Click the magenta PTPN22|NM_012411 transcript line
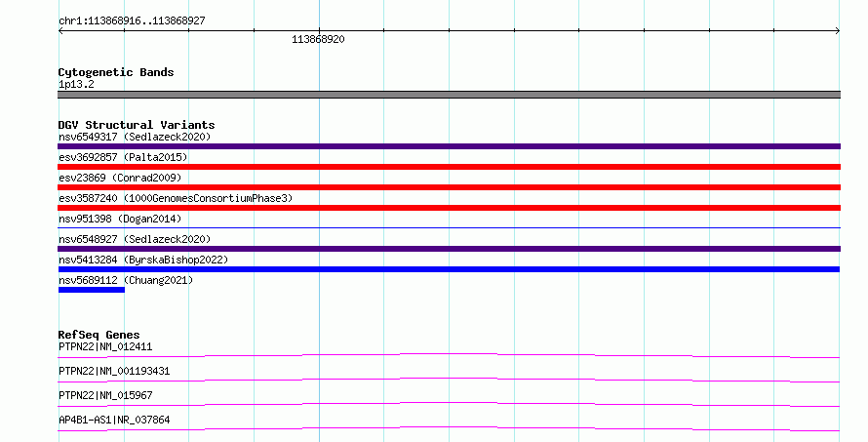The height and width of the screenshot is (442, 868). 449,355
